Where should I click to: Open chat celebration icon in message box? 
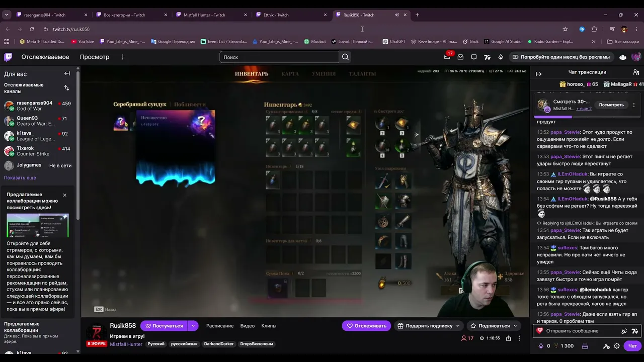[624, 331]
